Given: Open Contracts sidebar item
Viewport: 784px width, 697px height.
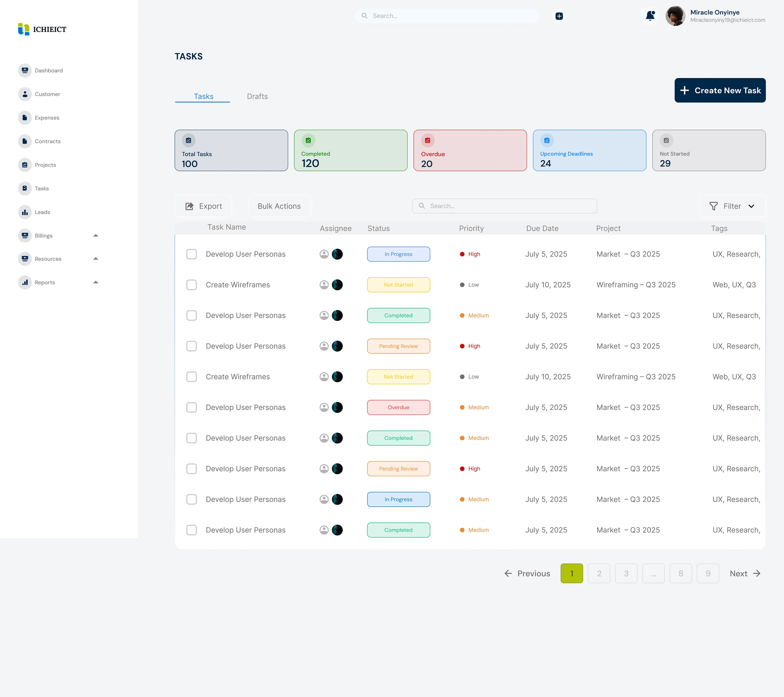Looking at the screenshot, I should 25,141.
